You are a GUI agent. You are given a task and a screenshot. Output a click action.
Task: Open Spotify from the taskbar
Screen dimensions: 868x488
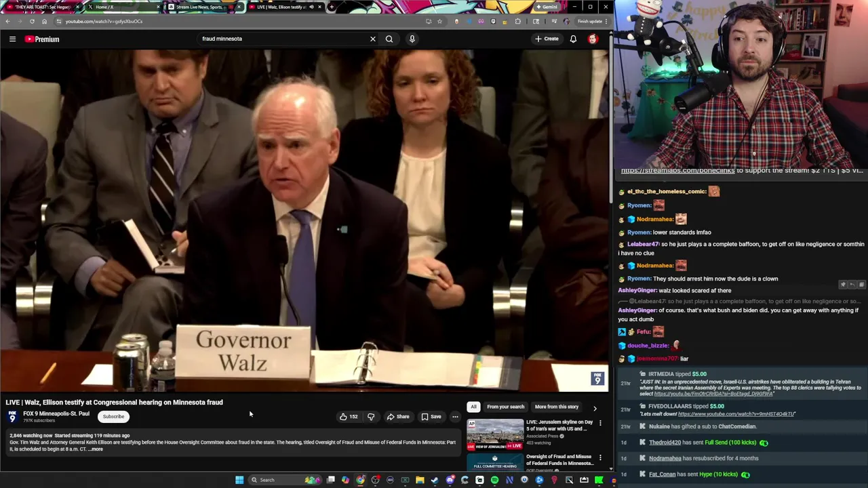point(494,480)
